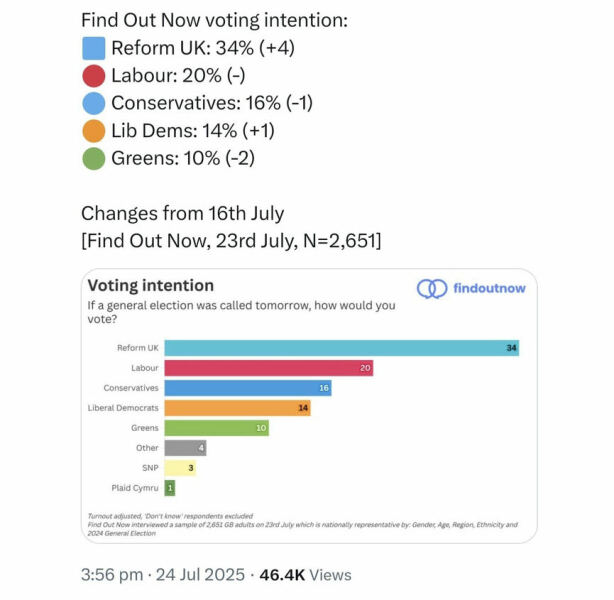The width and height of the screenshot is (614, 600).
Task: Click the findoutnow brand name text
Action: coord(489,288)
